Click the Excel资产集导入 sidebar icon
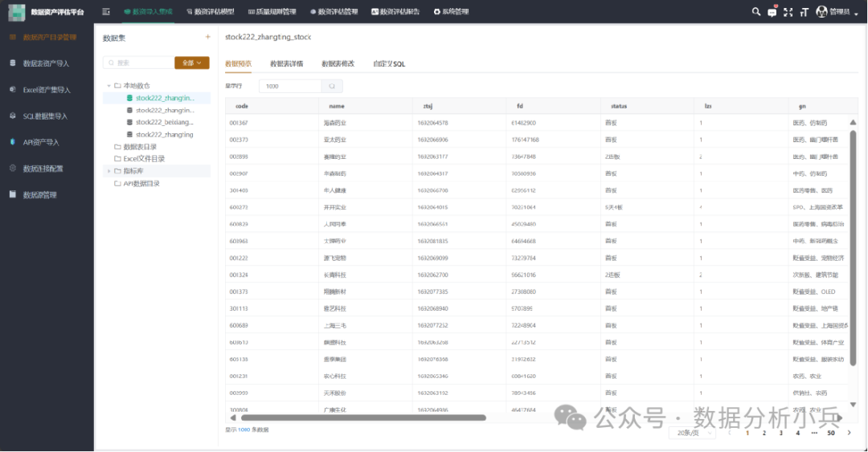The height and width of the screenshot is (452, 868). click(12, 89)
